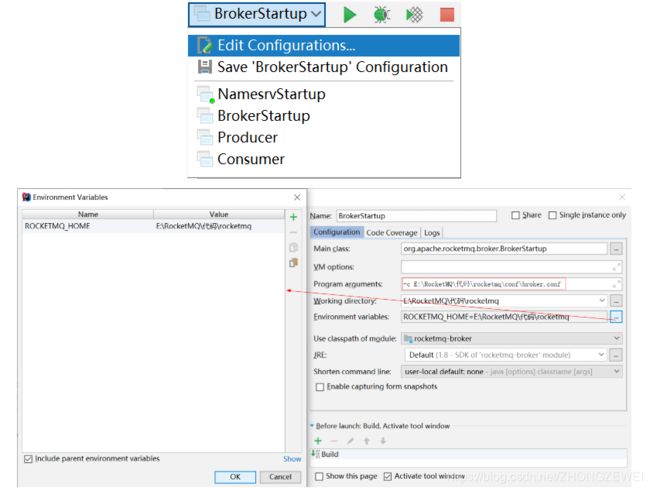Stop the running process with red square

pos(447,15)
